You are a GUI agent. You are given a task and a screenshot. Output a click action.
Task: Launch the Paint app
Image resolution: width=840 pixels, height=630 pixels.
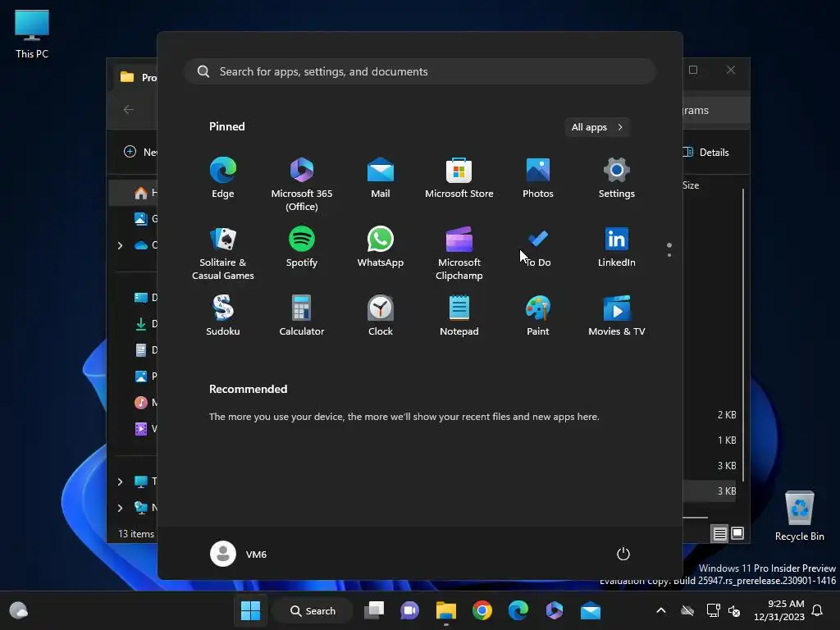pos(538,316)
